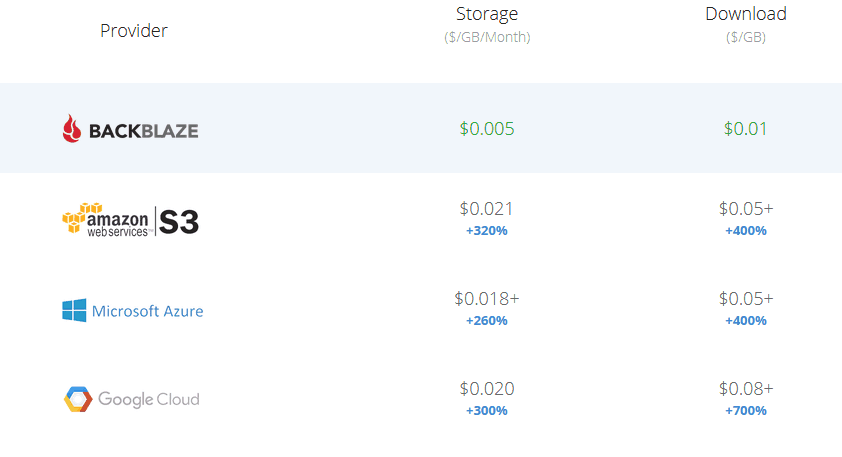Click the +300% Google storage difference

(x=487, y=411)
